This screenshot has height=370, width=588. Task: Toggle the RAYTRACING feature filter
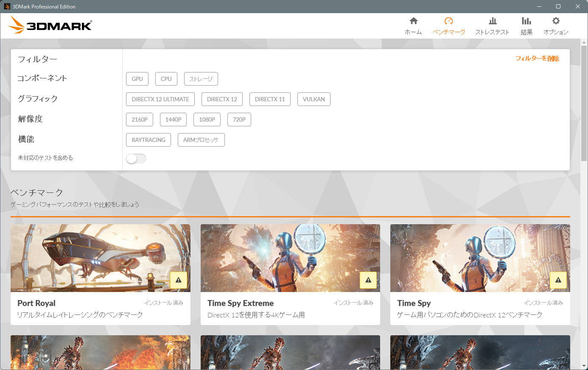[148, 140]
